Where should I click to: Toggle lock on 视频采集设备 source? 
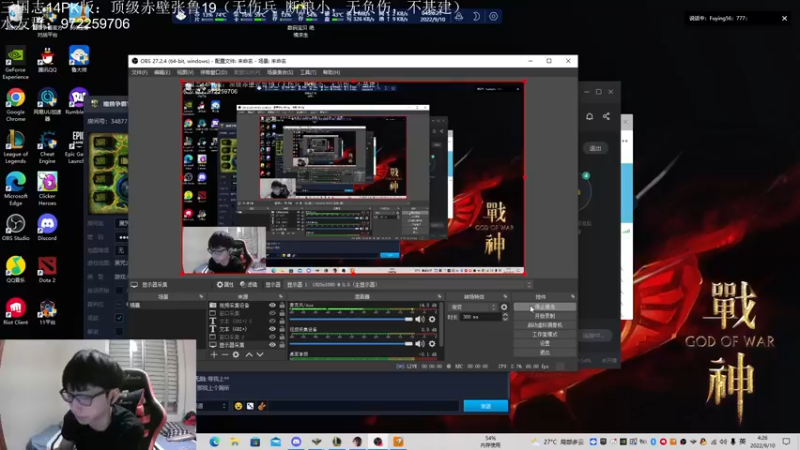(x=282, y=306)
